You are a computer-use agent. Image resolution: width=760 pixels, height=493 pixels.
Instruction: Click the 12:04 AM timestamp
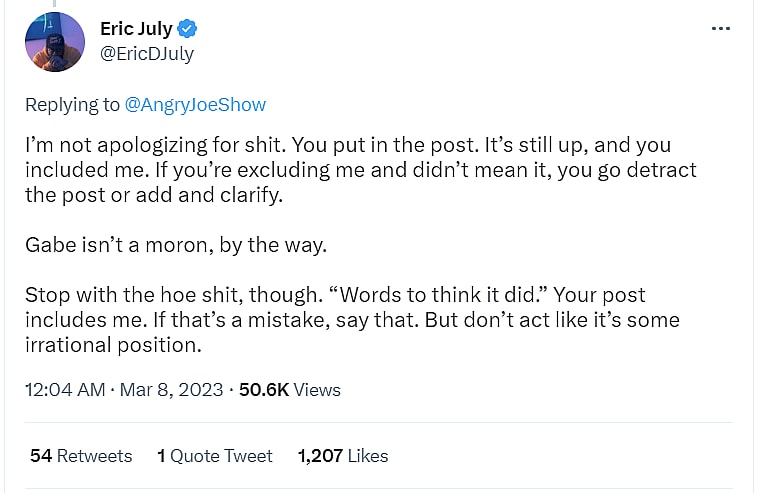pos(65,390)
